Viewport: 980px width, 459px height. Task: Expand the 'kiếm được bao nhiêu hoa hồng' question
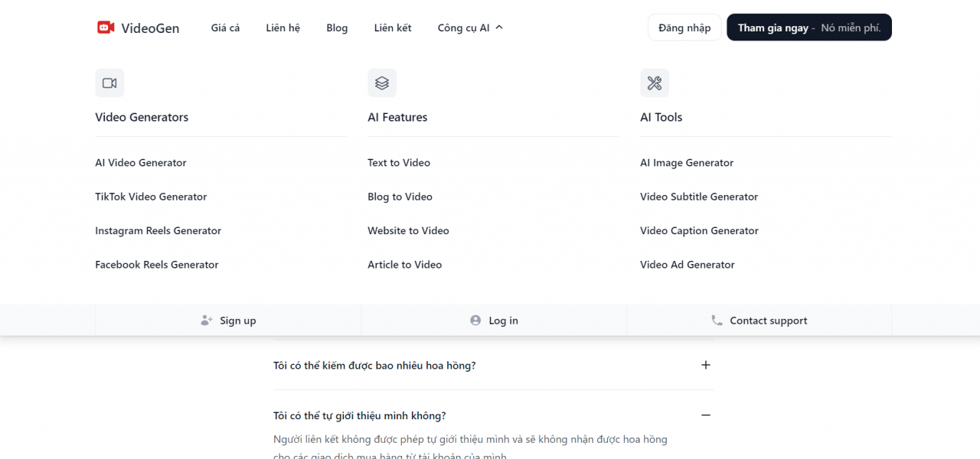tap(706, 365)
